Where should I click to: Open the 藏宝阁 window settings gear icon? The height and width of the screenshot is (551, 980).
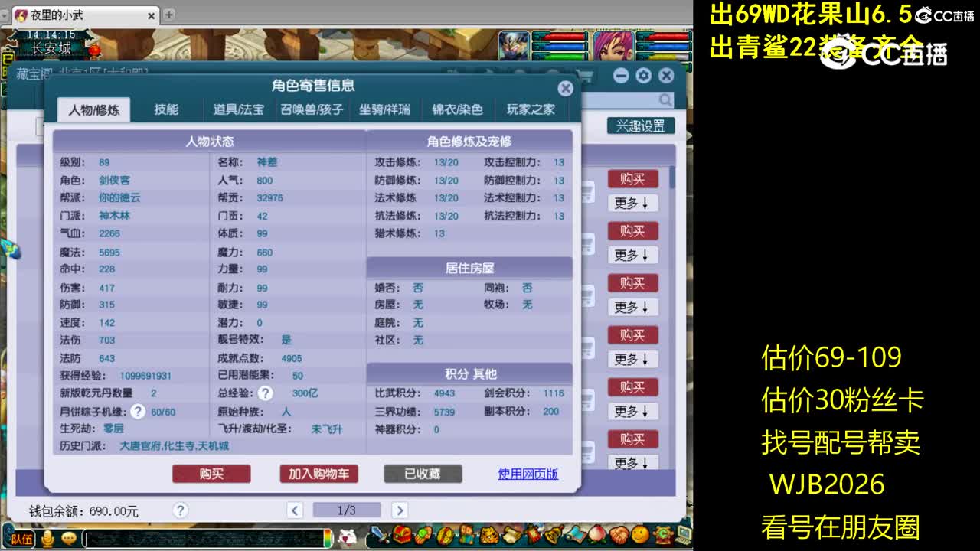point(644,75)
